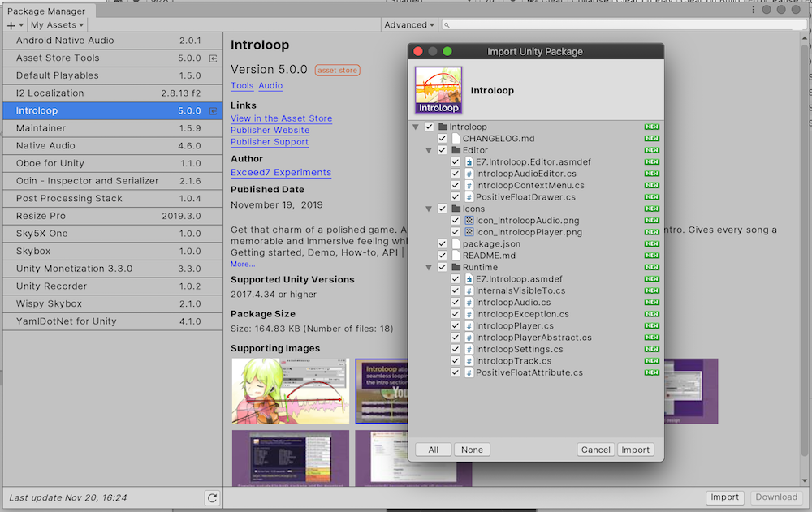The height and width of the screenshot is (512, 812).
Task: Toggle the Icons folder checkbox
Action: coord(443,209)
